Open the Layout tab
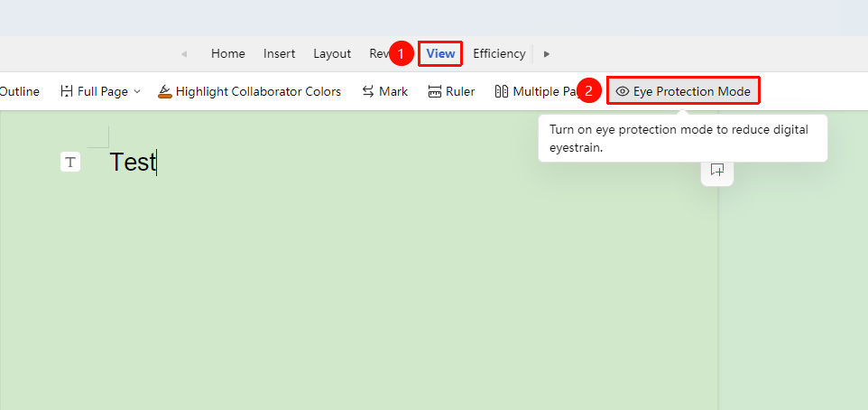 click(332, 54)
